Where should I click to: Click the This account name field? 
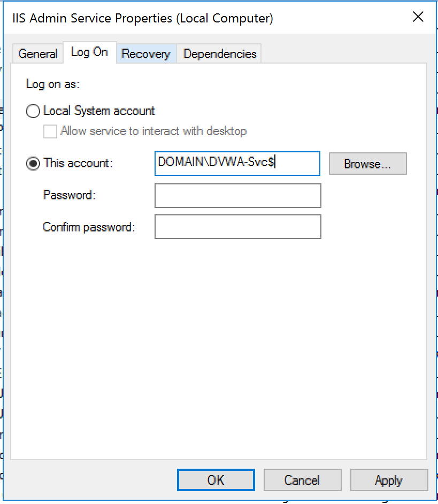pos(237,164)
